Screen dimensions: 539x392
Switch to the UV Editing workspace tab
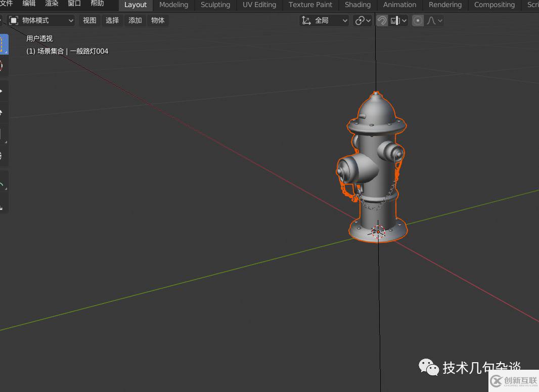click(259, 5)
